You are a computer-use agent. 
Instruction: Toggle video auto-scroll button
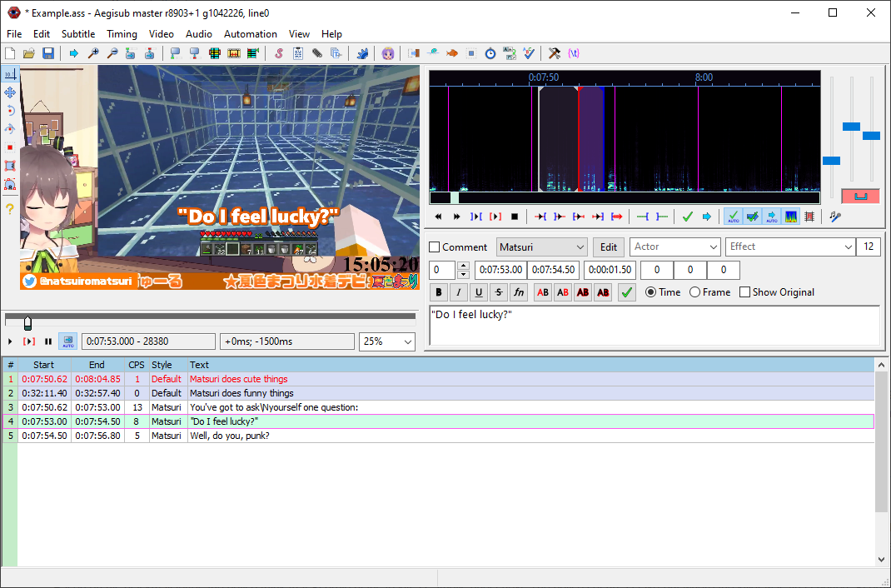pos(68,341)
